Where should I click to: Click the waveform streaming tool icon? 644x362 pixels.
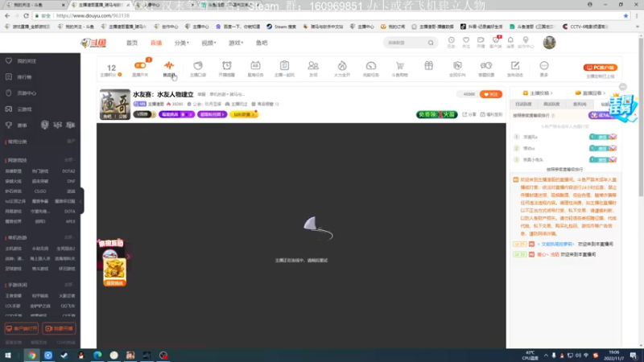click(x=169, y=66)
